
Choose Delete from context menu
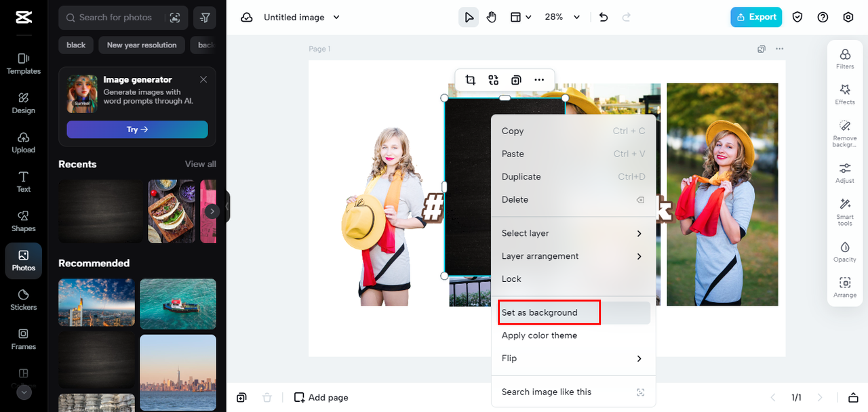[573, 199]
